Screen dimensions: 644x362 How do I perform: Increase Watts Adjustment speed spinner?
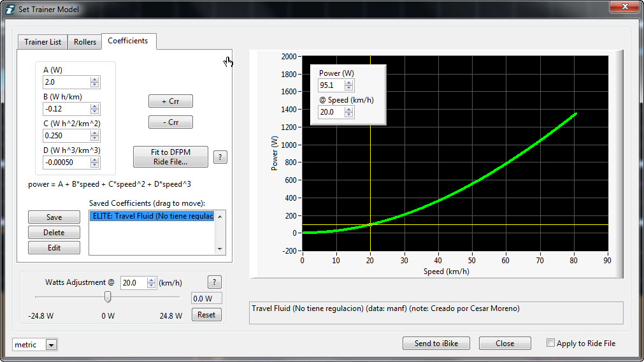[151, 280]
